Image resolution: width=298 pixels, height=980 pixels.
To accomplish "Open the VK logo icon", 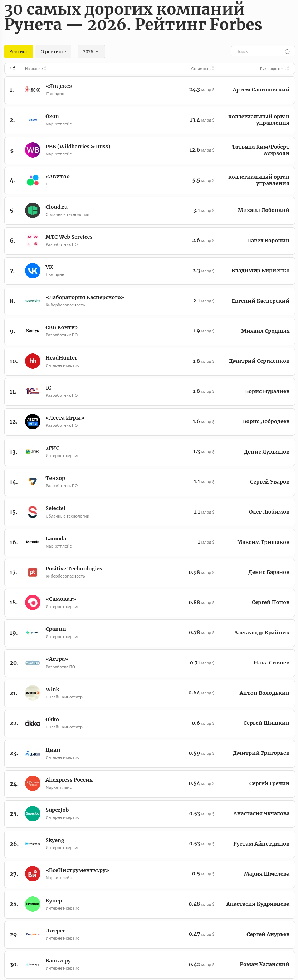I will click(x=32, y=271).
